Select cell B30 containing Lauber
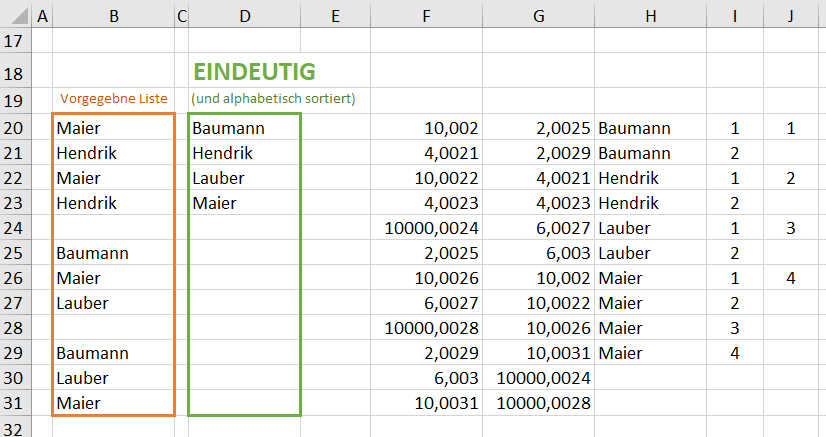Image resolution: width=826 pixels, height=437 pixels. 114,378
